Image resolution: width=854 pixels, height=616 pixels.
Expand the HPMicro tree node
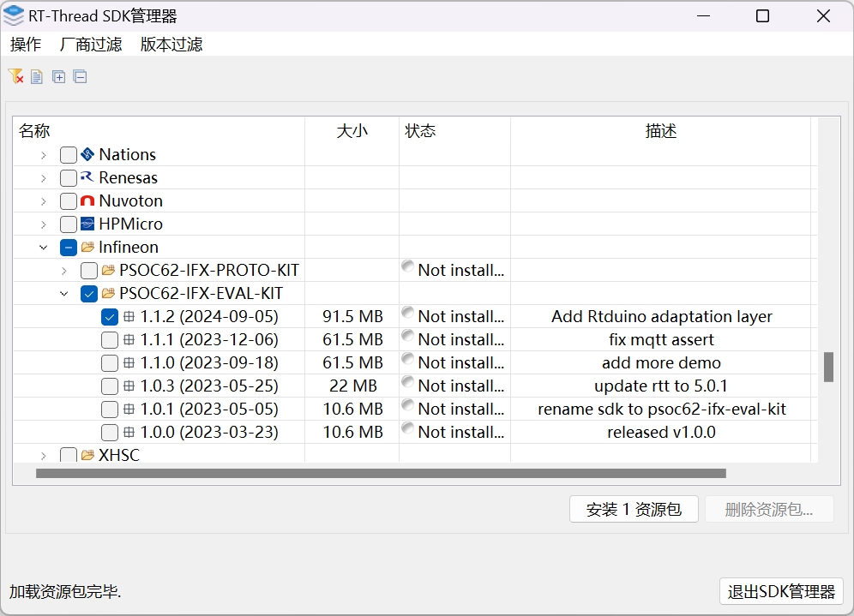(44, 224)
